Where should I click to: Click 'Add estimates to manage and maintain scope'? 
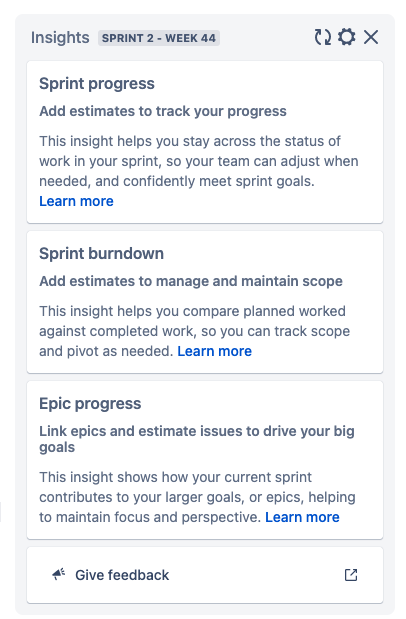point(191,281)
